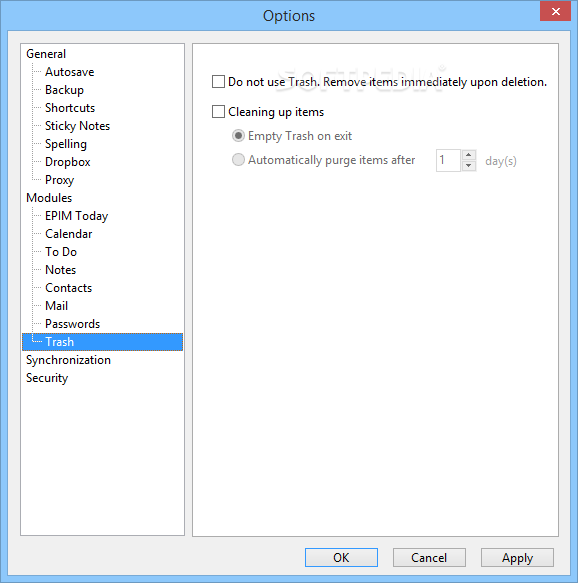
Task: Choose Automatically purge items after radio
Action: point(238,160)
